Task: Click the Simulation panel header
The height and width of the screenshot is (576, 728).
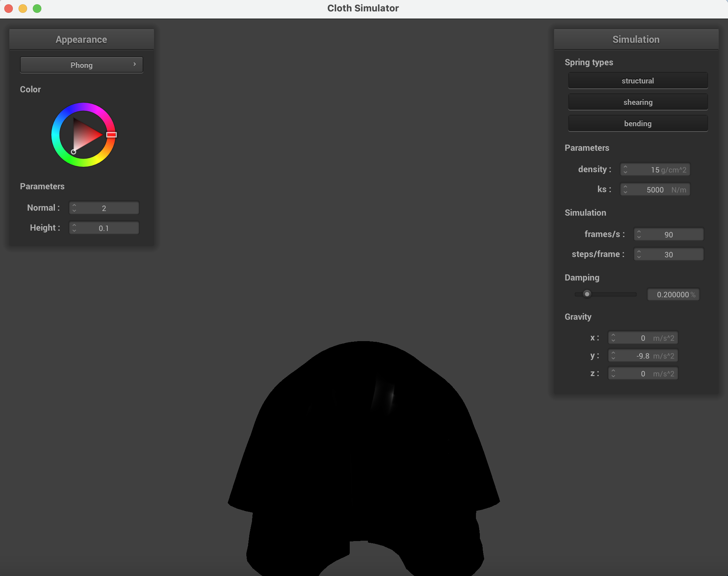Action: point(636,40)
